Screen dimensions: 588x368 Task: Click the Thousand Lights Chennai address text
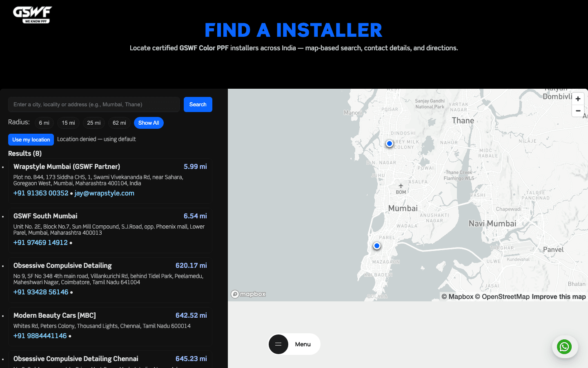(x=102, y=326)
